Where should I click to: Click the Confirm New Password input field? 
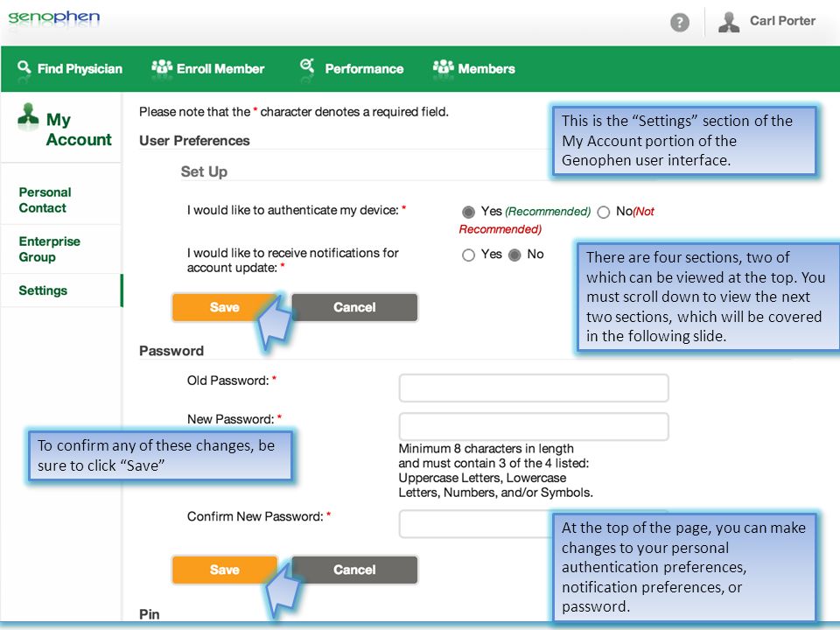coord(534,524)
